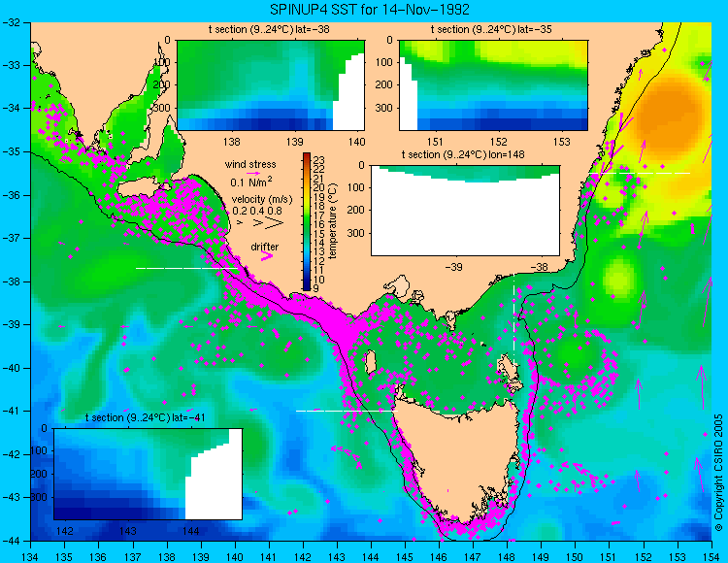Click the 'drifter' legend label
728x563 pixels.
click(265, 247)
